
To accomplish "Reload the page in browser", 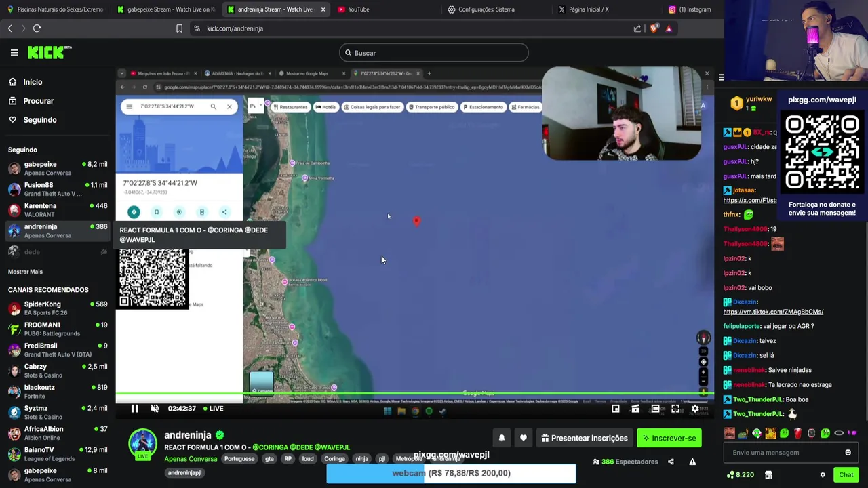I will [37, 28].
